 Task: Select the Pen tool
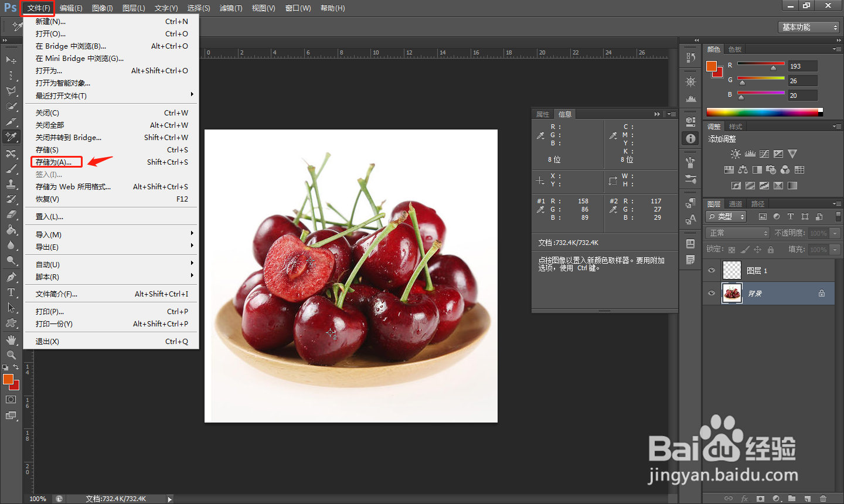coord(11,277)
